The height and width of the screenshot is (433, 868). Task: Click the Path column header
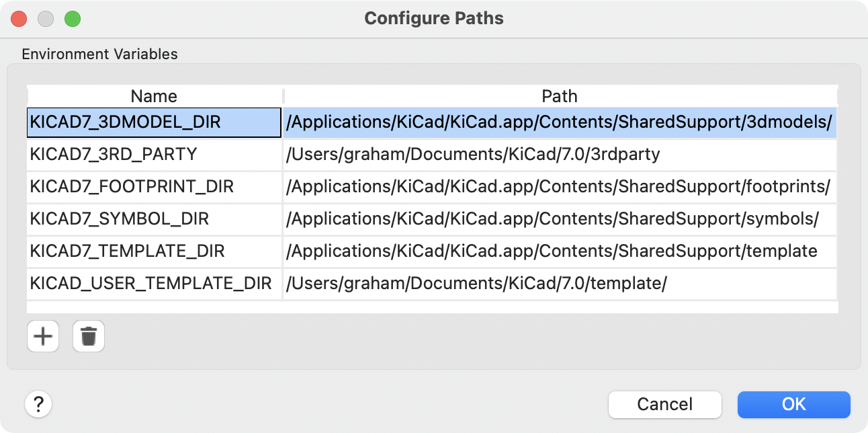(x=560, y=96)
